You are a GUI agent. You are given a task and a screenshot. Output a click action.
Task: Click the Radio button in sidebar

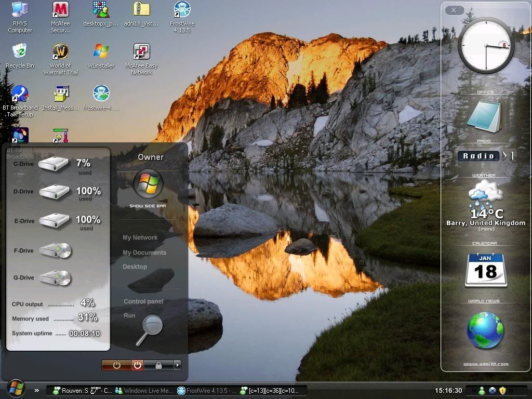coord(479,156)
